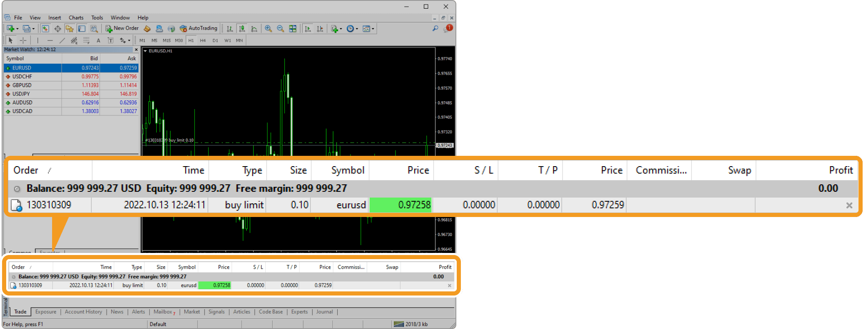Pick the vertical line drawing tool
The width and height of the screenshot is (868, 329).
point(38,41)
